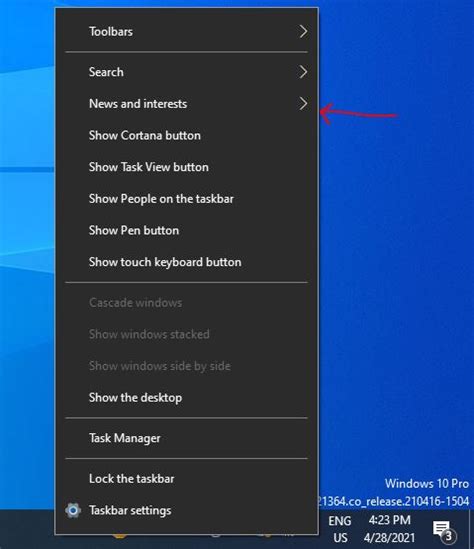
Task: Open the Search submenu entry
Action: 186,72
